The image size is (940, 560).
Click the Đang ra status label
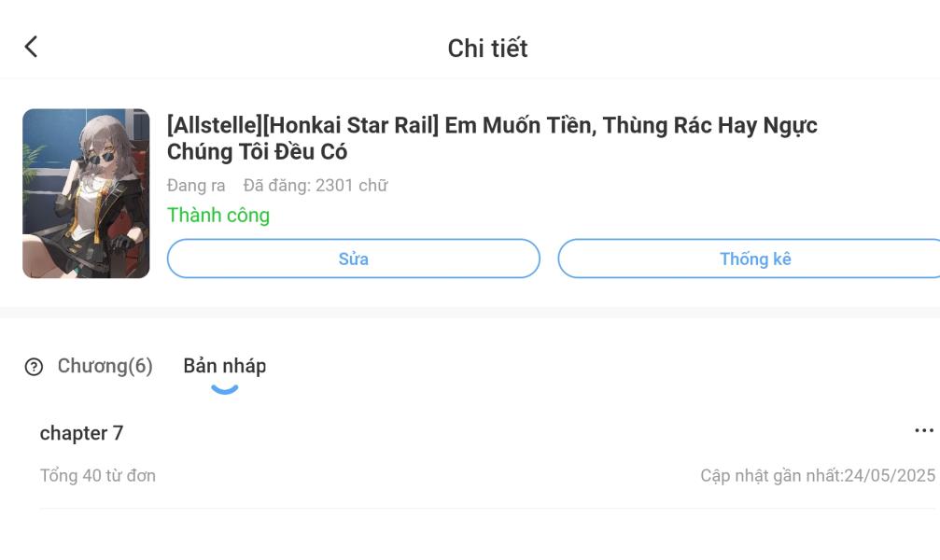(x=196, y=185)
